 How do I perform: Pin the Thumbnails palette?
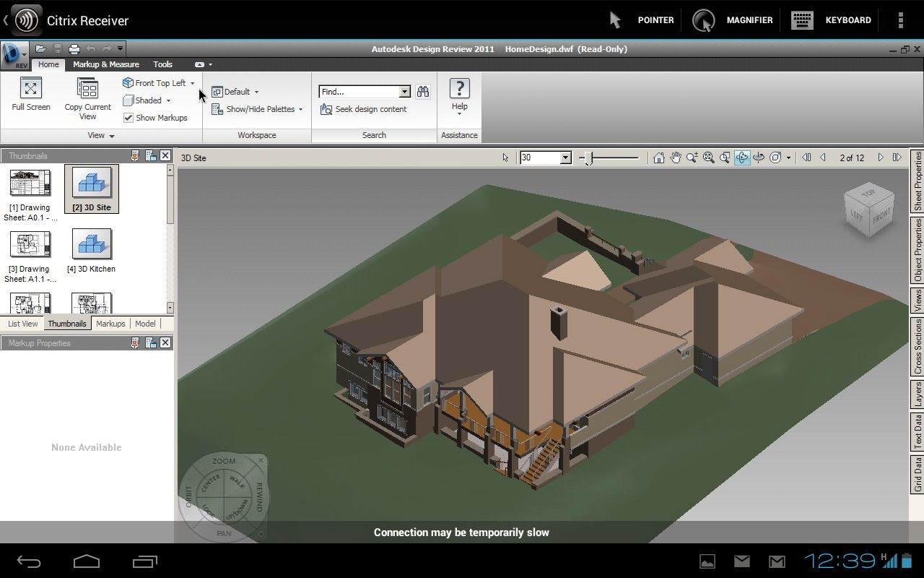tap(135, 155)
